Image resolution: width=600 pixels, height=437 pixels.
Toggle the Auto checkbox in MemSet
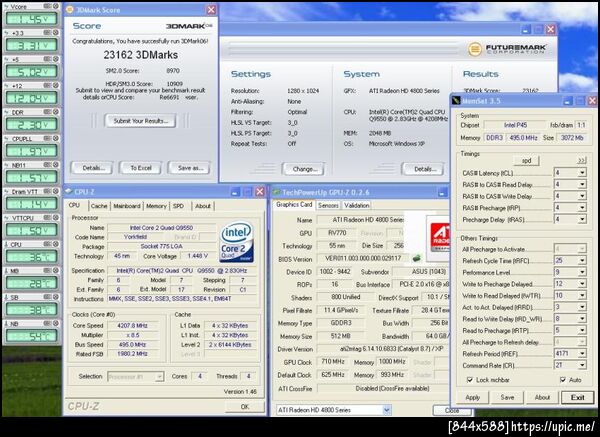[563, 380]
